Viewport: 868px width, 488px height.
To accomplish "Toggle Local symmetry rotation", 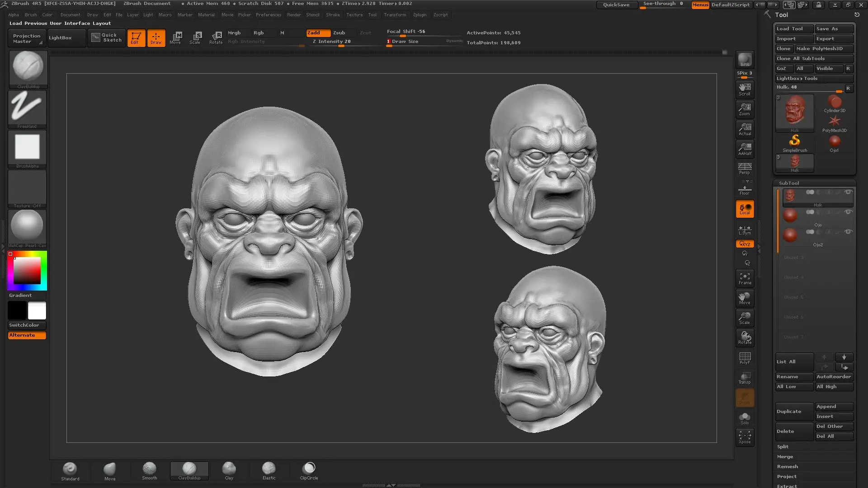I will click(x=745, y=209).
